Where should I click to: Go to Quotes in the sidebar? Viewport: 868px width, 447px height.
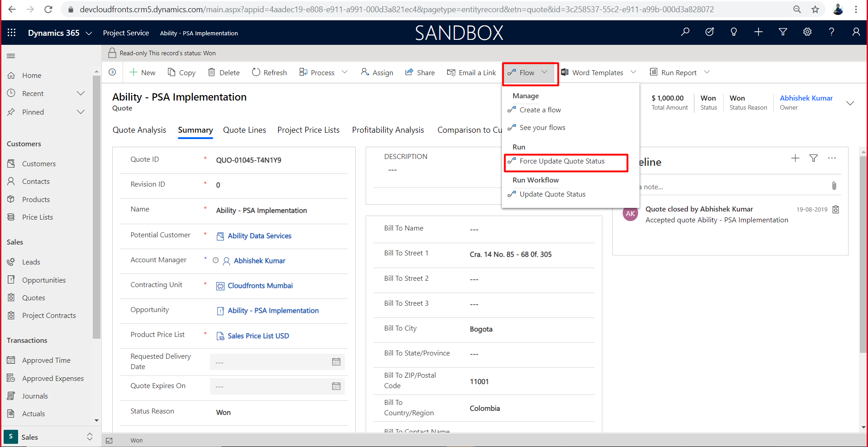[33, 298]
